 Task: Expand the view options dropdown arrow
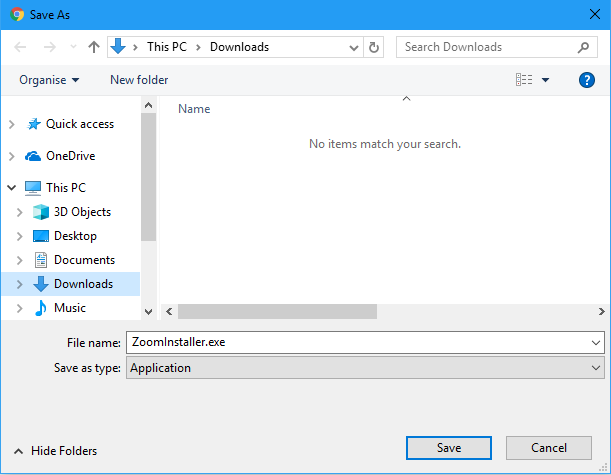546,80
